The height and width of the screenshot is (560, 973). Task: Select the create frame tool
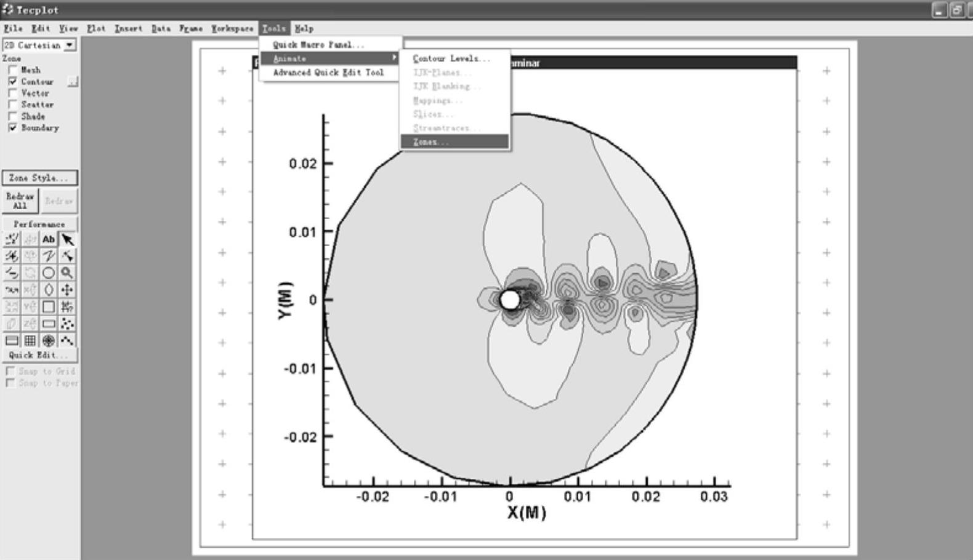point(12,340)
